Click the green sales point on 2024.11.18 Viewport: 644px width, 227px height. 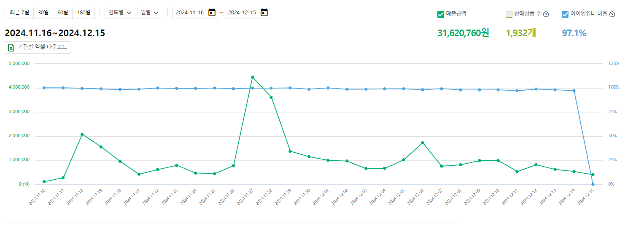[82, 134]
